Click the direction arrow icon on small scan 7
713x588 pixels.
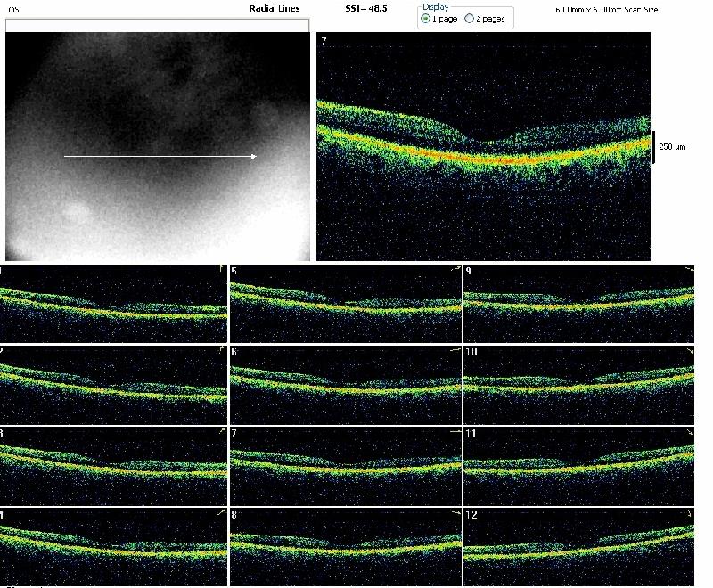(x=455, y=432)
